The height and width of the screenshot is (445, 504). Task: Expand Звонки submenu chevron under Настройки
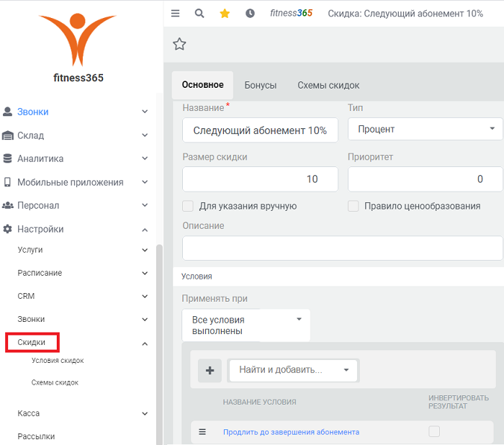(x=145, y=319)
